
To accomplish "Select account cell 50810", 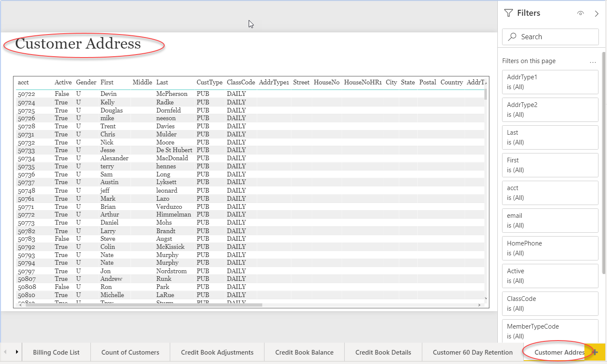I will pyautogui.click(x=26, y=295).
